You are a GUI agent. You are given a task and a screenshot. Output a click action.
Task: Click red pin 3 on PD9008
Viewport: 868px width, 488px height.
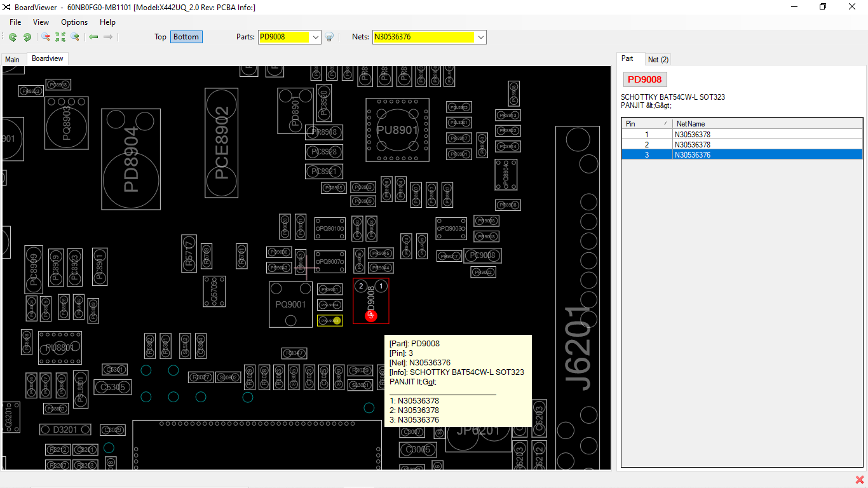pyautogui.click(x=371, y=316)
